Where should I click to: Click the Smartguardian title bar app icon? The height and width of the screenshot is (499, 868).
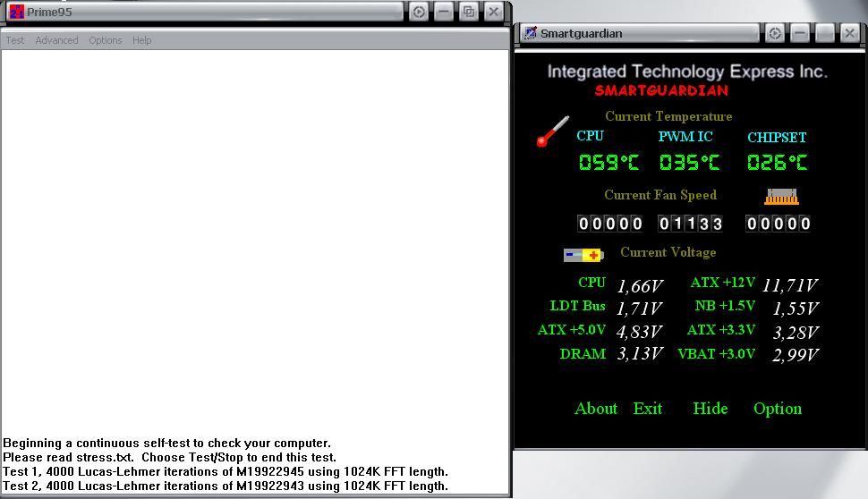(x=531, y=33)
